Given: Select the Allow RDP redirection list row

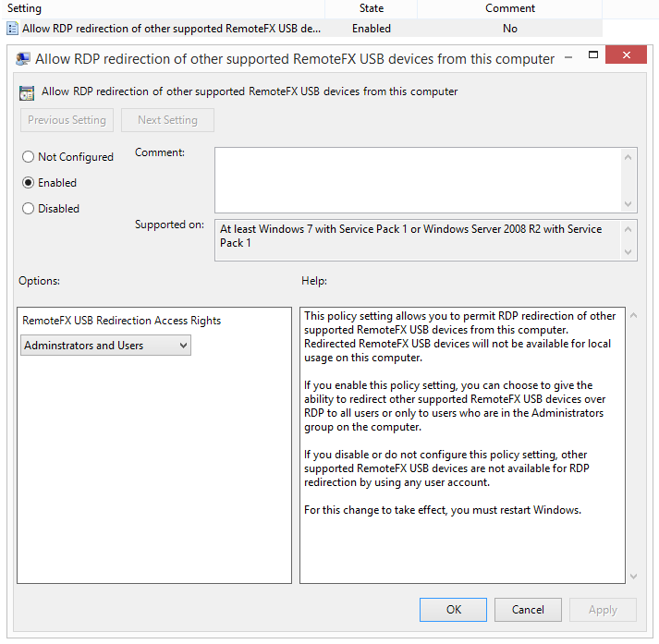Looking at the screenshot, I should tap(171, 29).
